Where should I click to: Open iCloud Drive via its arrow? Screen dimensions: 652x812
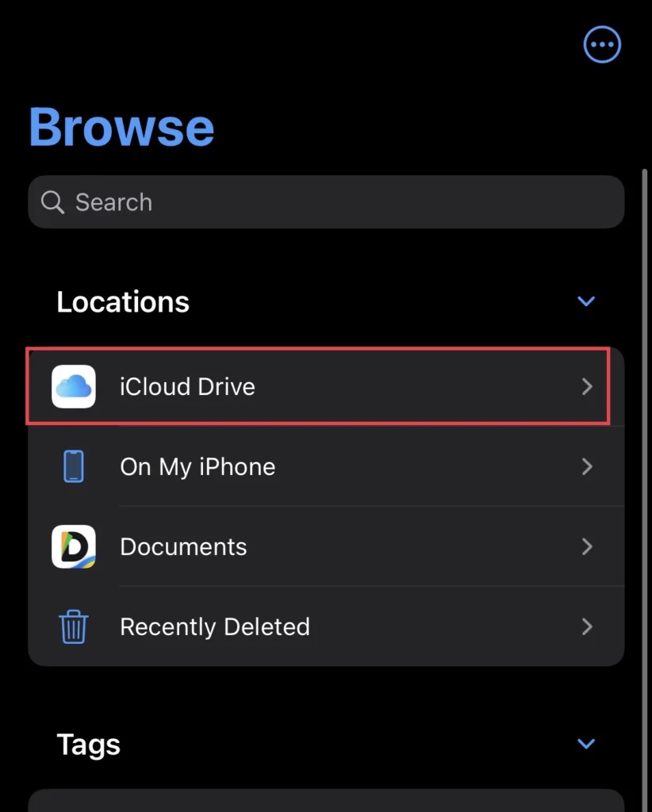coord(587,386)
